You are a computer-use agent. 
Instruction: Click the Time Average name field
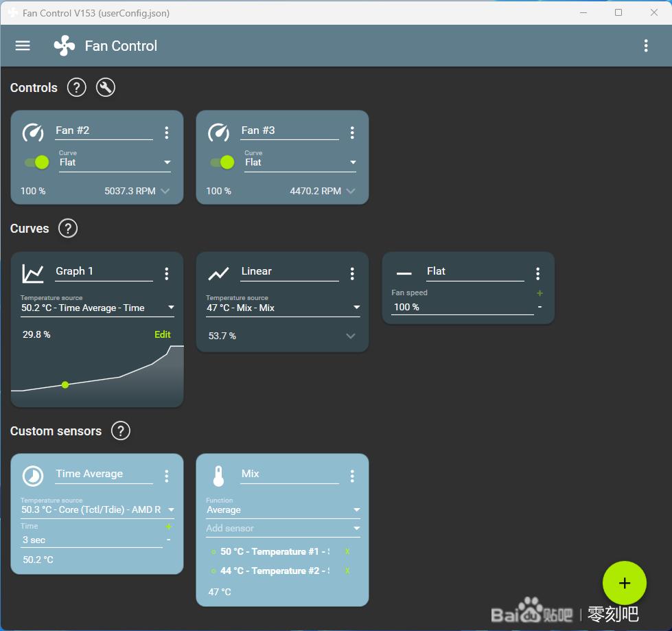tap(104, 474)
